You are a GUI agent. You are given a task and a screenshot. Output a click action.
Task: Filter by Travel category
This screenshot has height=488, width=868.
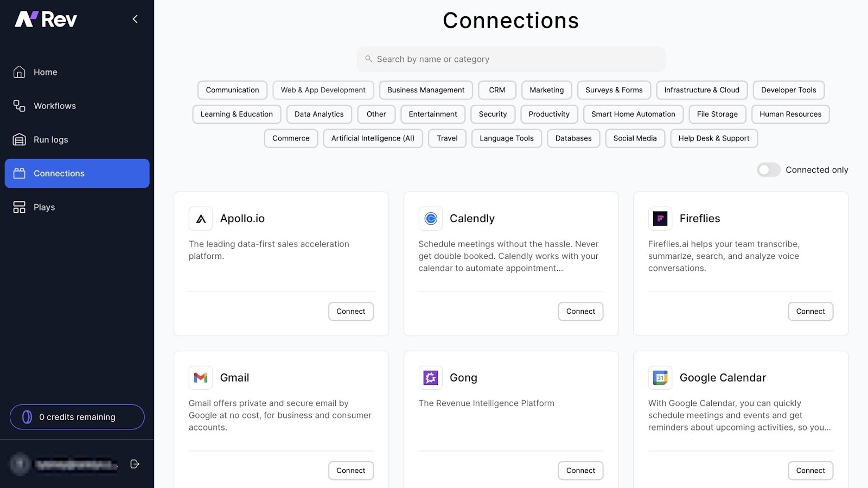tap(447, 138)
